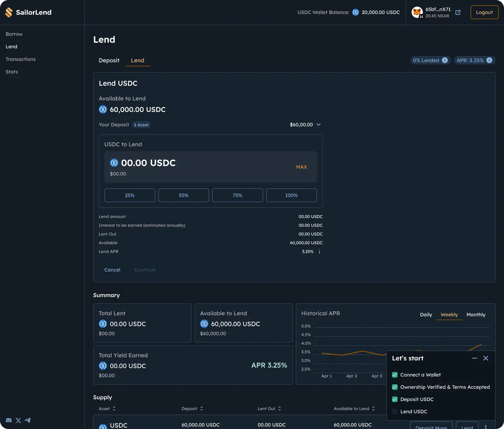Open the Telegram social icon
This screenshot has height=429, width=504.
tap(28, 420)
